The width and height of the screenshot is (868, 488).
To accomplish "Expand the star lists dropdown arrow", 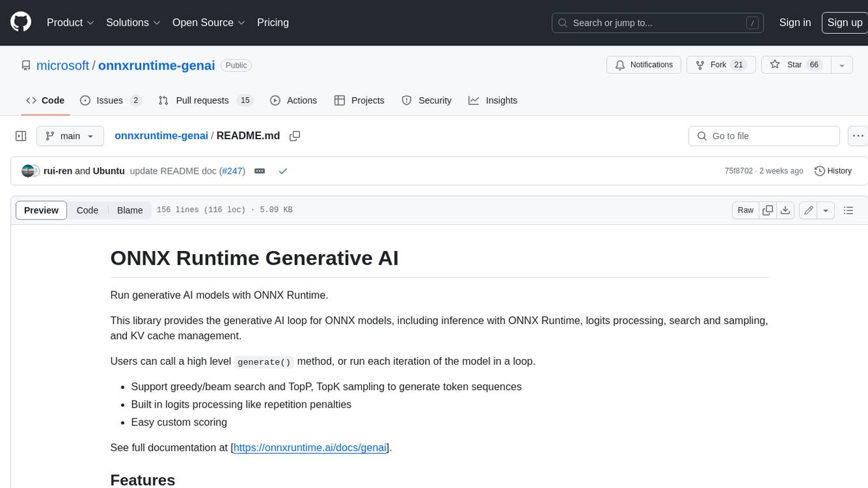I will coord(842,65).
